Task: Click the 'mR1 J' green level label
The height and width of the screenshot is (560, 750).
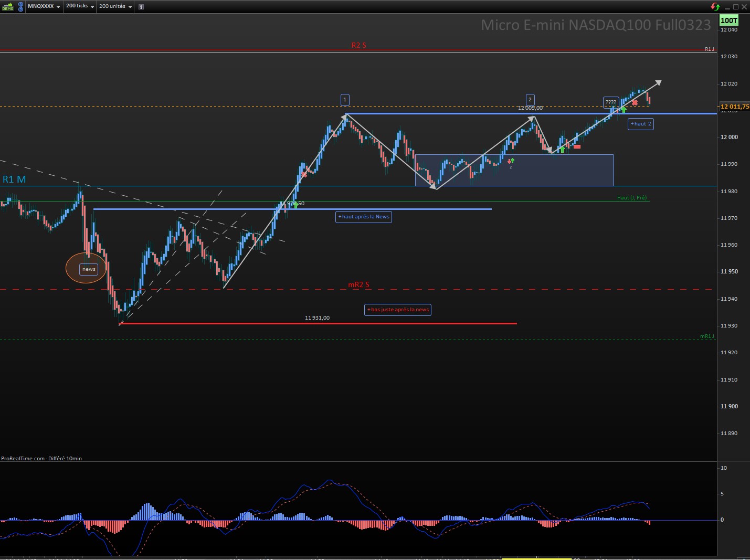Action: [707, 336]
